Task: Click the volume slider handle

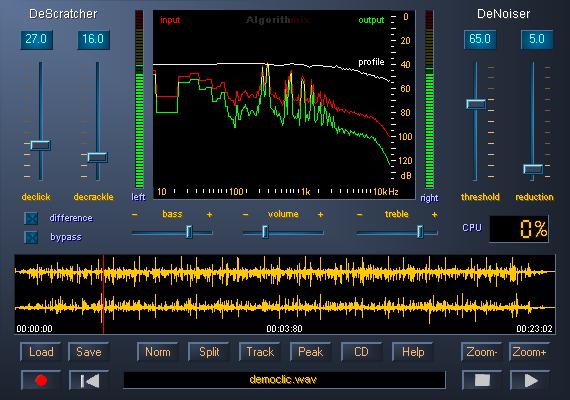Action: pyautogui.click(x=265, y=232)
